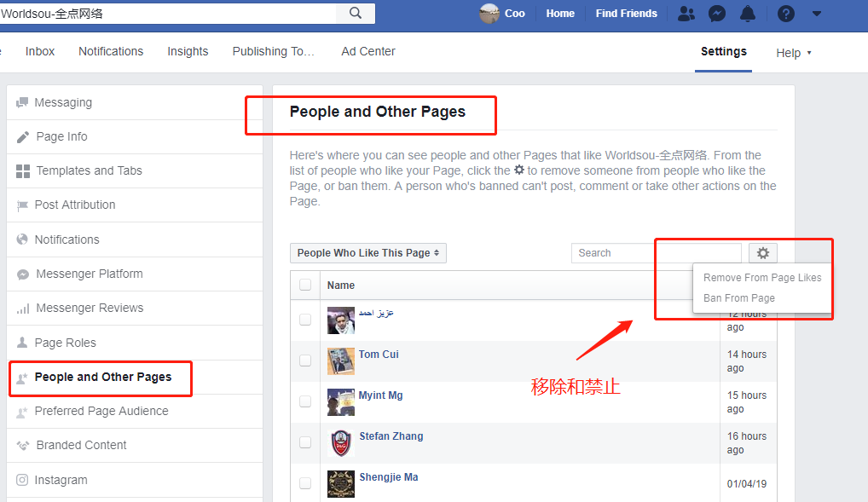Go to Home in top bar
Viewport: 868px width, 502px height.
(560, 14)
